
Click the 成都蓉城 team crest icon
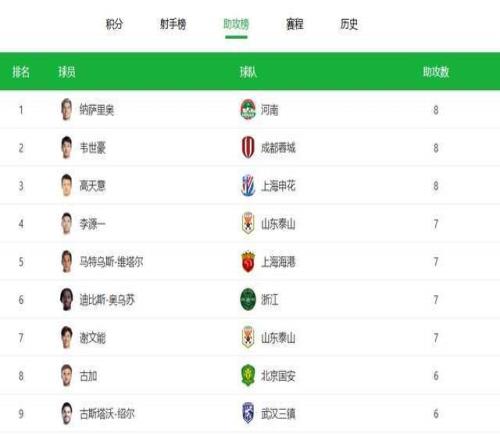click(248, 147)
